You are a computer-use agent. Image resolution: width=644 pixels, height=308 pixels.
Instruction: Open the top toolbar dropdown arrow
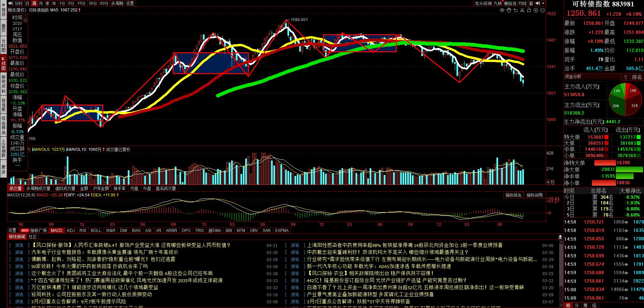pos(543,3)
